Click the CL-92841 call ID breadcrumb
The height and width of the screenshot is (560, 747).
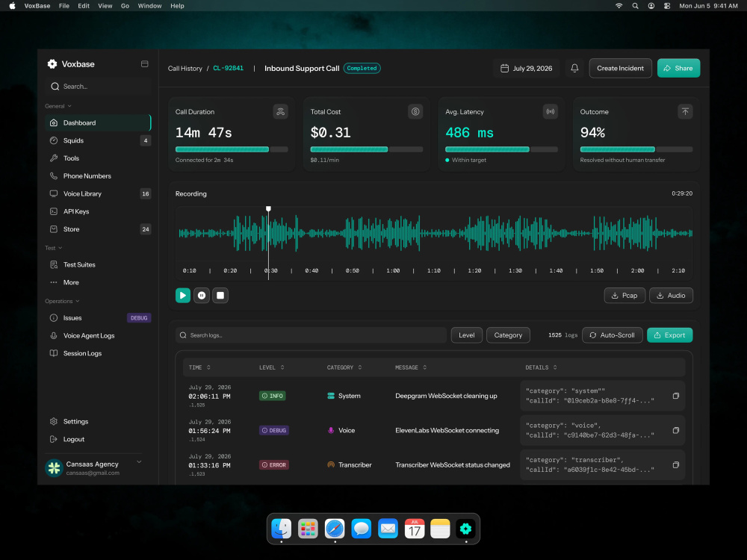pyautogui.click(x=228, y=68)
